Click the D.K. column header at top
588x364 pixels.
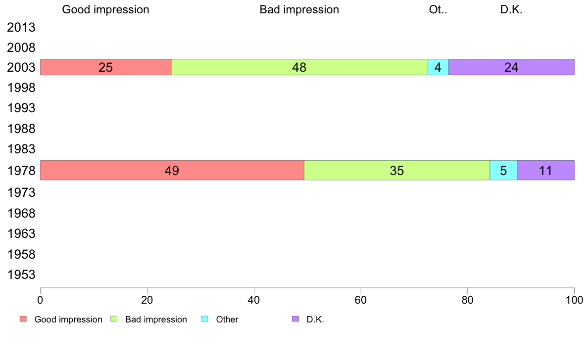click(x=511, y=10)
